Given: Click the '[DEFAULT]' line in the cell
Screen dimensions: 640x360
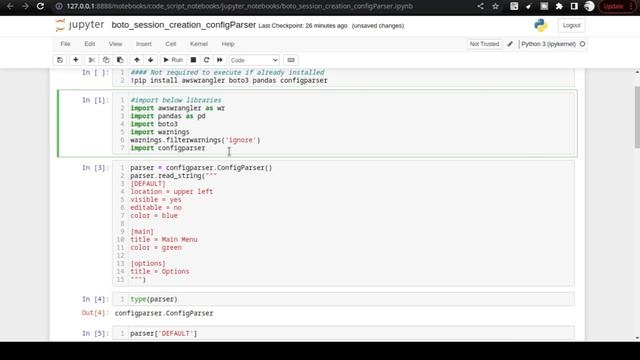Looking at the screenshot, I should 148,184.
